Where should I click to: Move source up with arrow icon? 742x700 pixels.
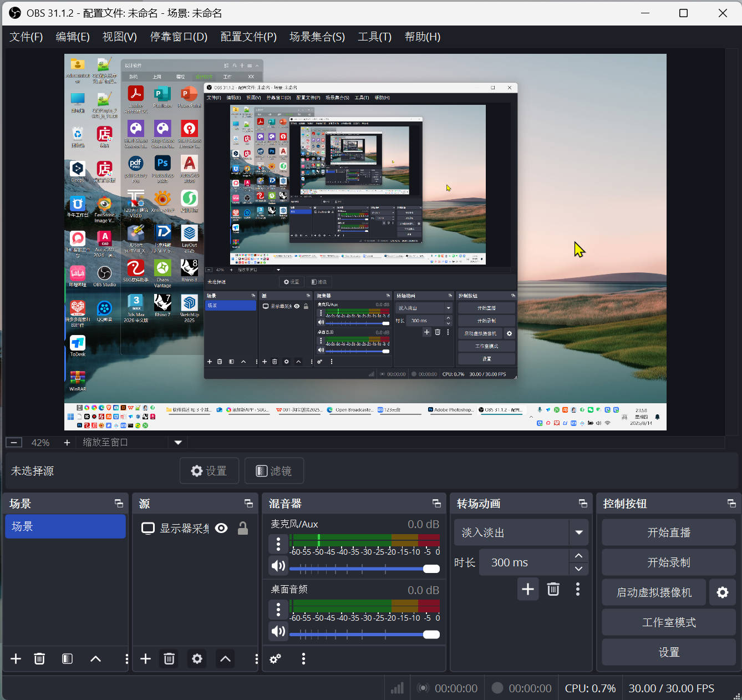tap(225, 658)
